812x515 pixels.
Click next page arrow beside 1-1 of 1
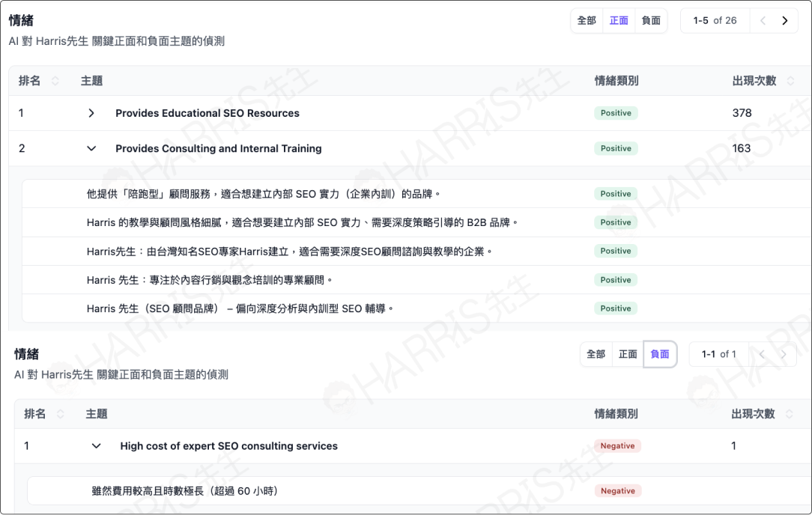784,355
